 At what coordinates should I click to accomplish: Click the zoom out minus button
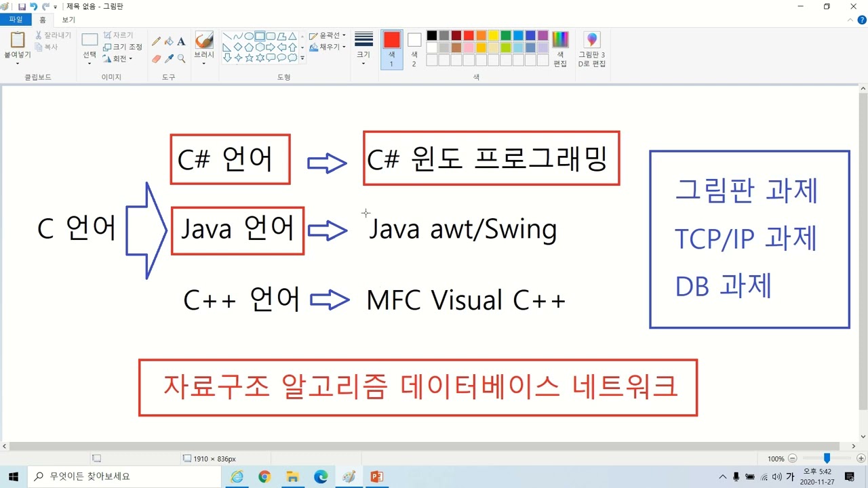pyautogui.click(x=793, y=459)
